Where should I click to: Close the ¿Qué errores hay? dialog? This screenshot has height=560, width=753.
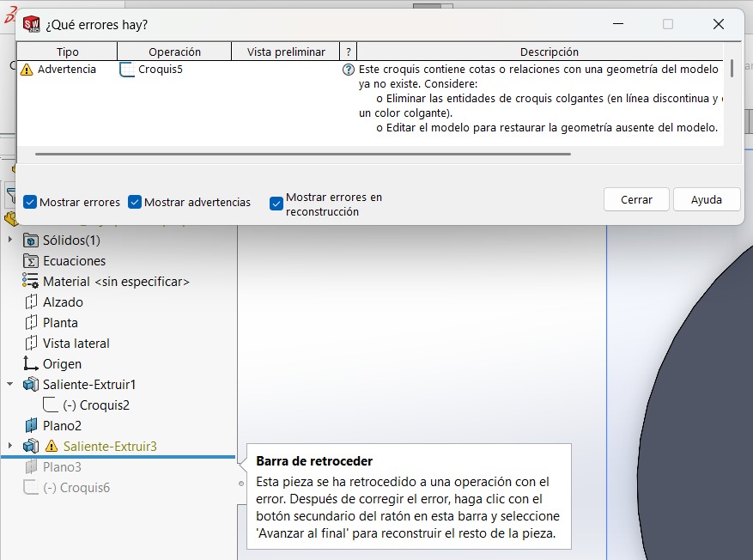(x=719, y=24)
